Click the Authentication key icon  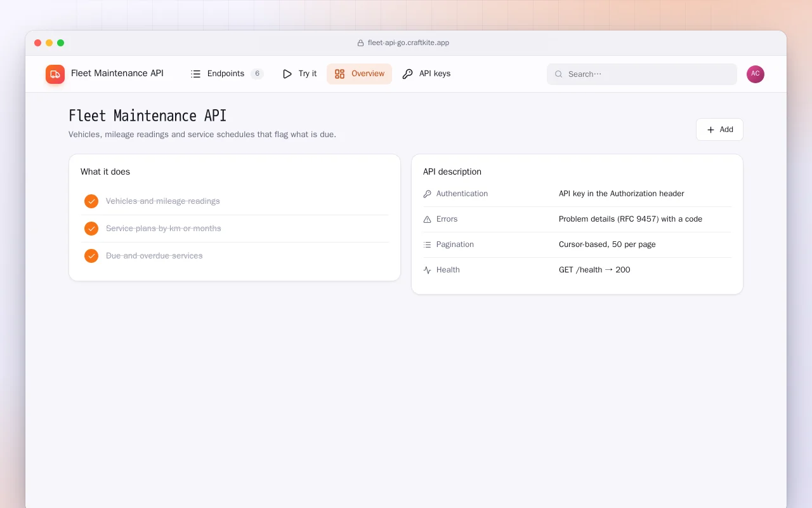point(427,194)
